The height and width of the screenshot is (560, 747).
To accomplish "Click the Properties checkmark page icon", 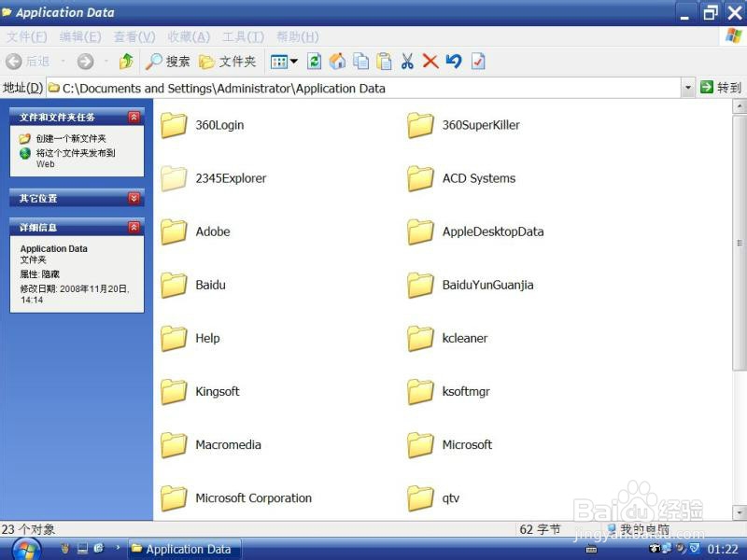I will pos(478,62).
